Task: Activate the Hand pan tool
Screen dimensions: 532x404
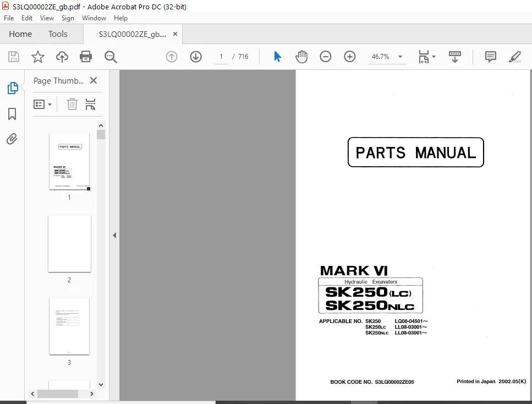Action: pyautogui.click(x=301, y=57)
